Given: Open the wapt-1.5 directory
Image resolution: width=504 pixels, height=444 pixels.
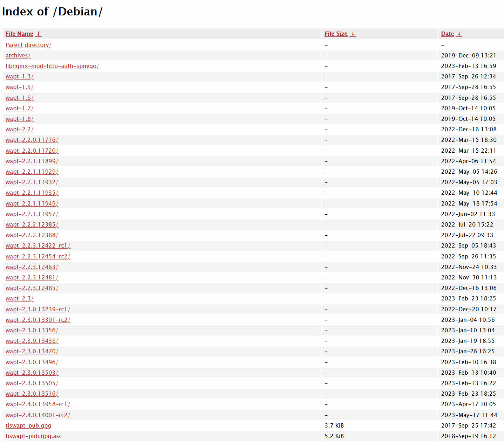Looking at the screenshot, I should pos(19,87).
